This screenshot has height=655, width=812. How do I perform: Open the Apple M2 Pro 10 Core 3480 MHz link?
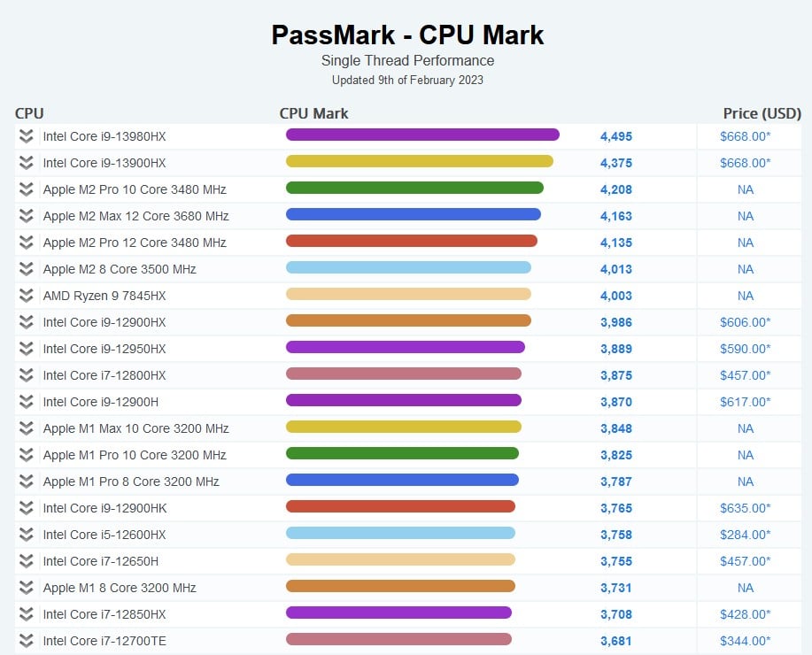pos(135,189)
